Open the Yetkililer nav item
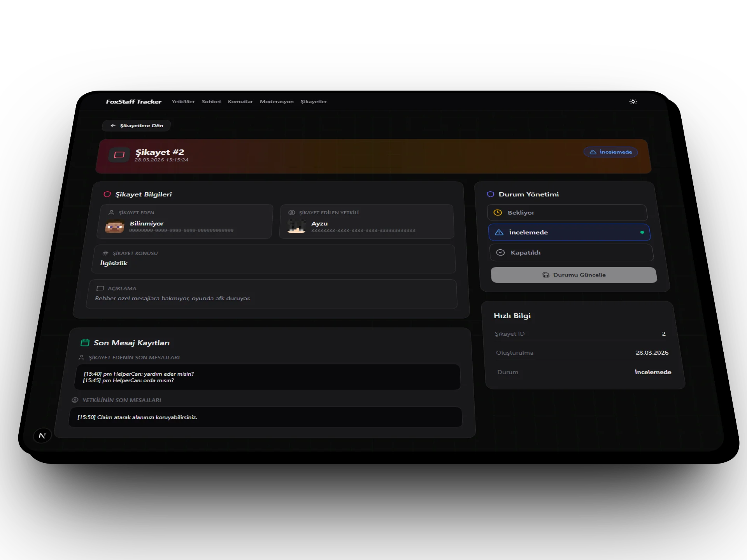Image resolution: width=747 pixels, height=560 pixels. [x=183, y=101]
